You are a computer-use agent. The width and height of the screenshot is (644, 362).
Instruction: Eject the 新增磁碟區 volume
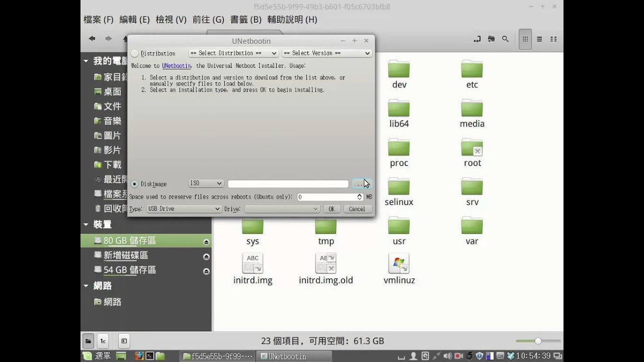tap(206, 256)
